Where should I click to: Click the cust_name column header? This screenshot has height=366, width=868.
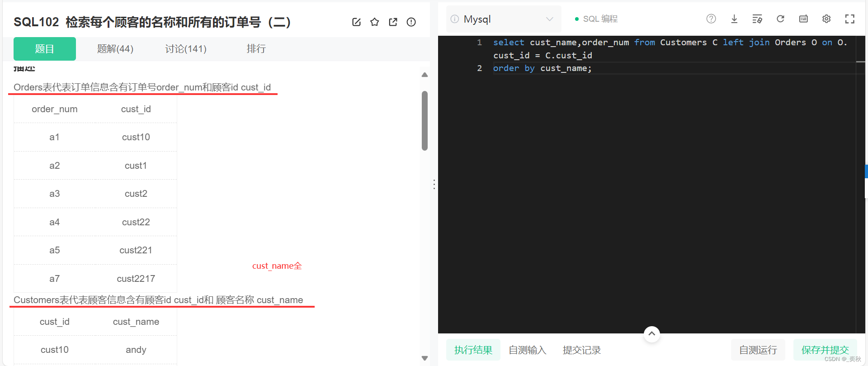point(136,322)
